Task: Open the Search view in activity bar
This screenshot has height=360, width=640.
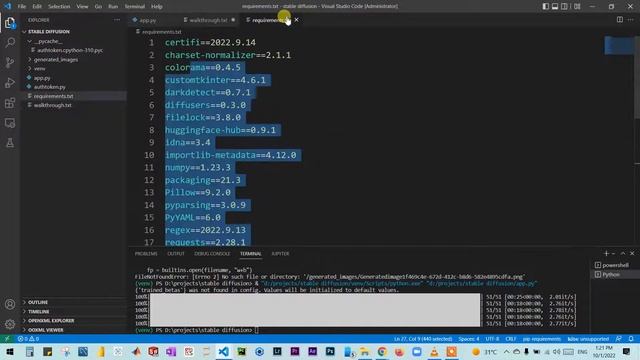Action: pyautogui.click(x=10, y=42)
